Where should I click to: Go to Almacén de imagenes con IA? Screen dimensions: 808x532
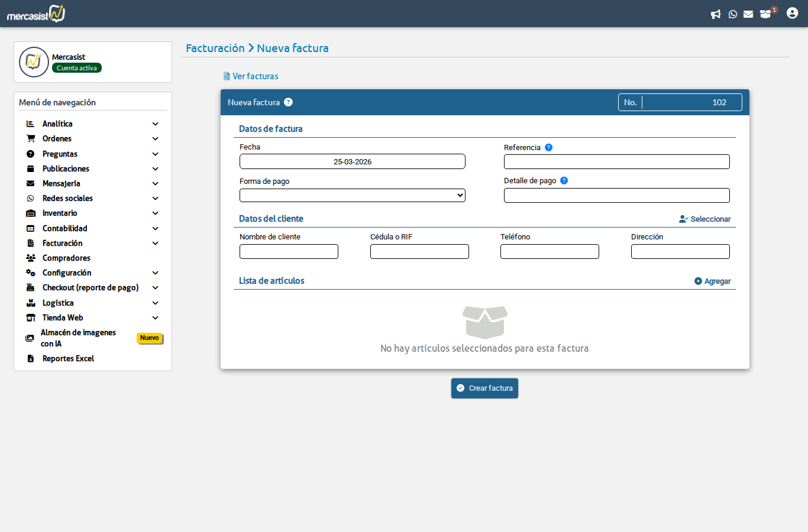tap(78, 338)
